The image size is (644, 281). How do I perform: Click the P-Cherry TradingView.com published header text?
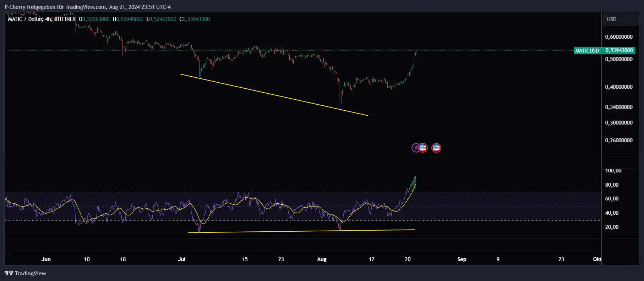[x=88, y=7]
